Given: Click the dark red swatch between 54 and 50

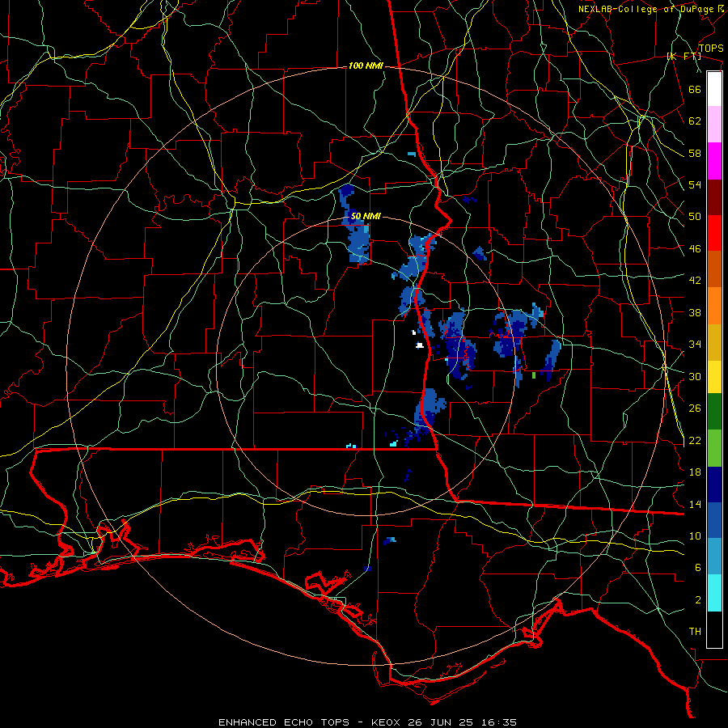Looking at the screenshot, I should click(x=714, y=197).
